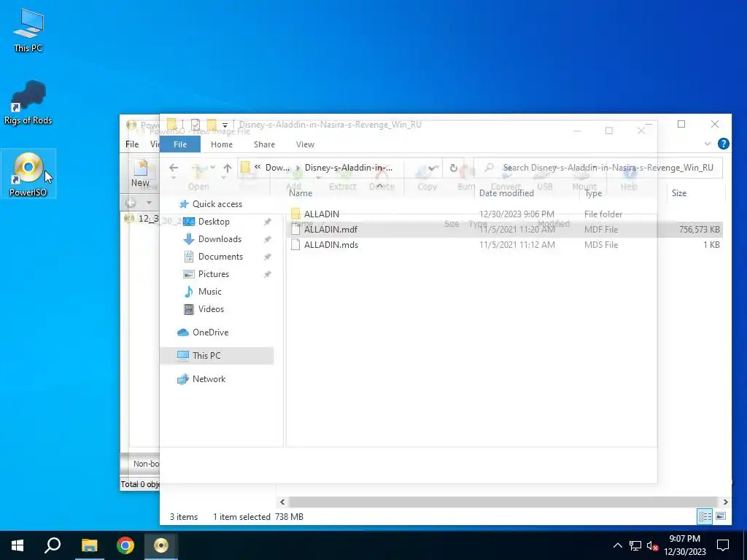Click the muted volume tray icon
747x560 pixels.
pos(653,545)
